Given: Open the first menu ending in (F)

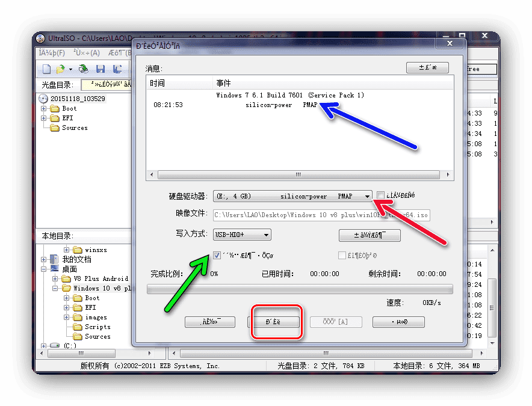Looking at the screenshot, I should (52, 53).
